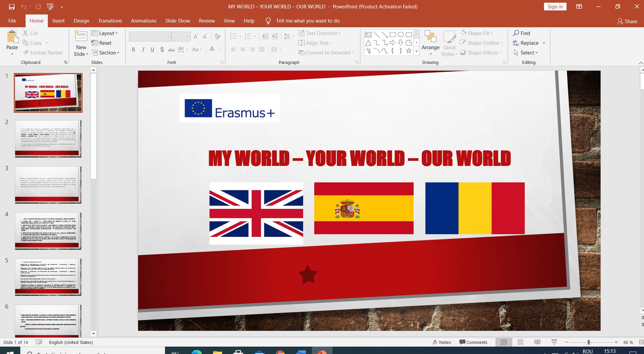Start slideshow from status bar icon
Image resolution: width=644 pixels, height=354 pixels.
554,342
